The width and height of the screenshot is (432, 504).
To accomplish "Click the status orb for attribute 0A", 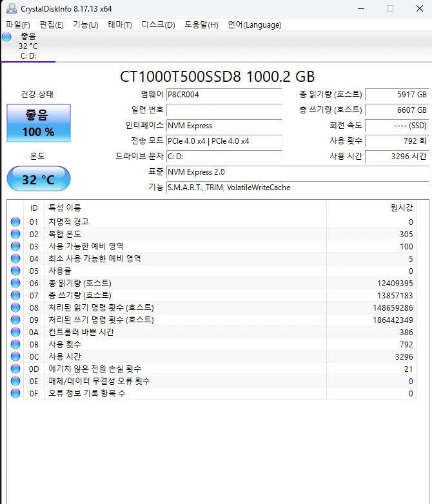I will click(15, 332).
